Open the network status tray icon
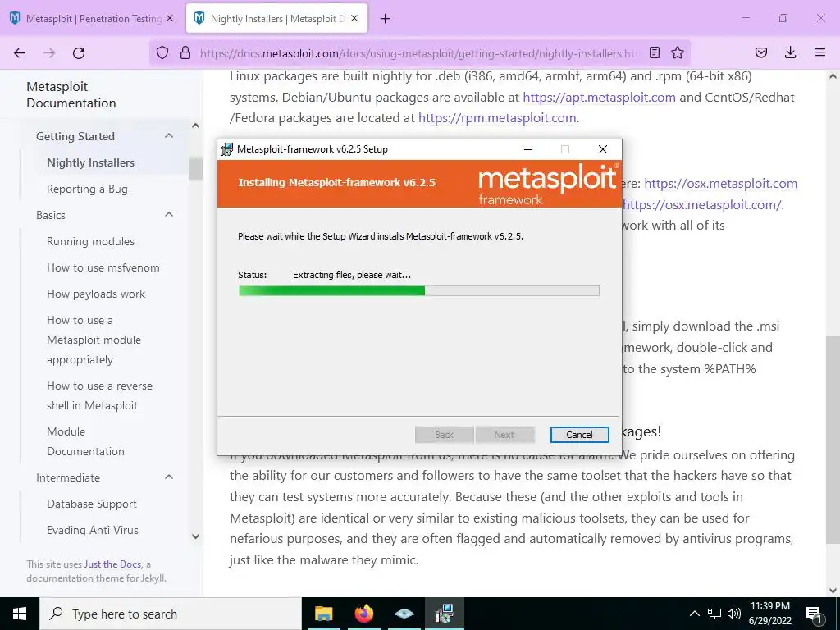840x630 pixels. 714,614
